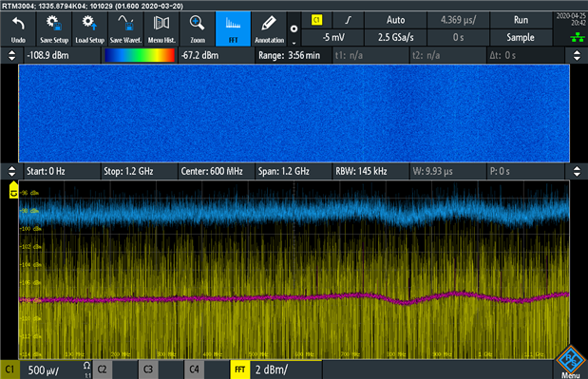Viewport: 588px width, 379px height.
Task: Click Range: 3:56 min field
Action: (294, 55)
